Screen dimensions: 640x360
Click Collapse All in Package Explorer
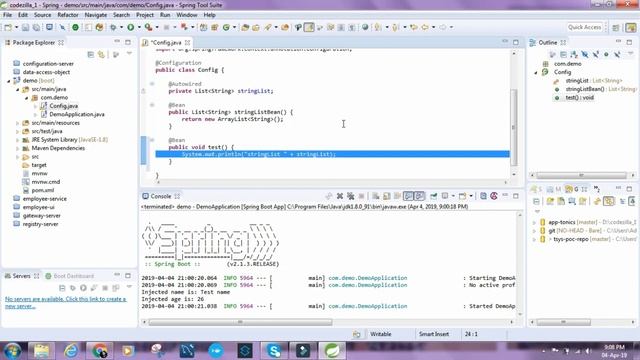click(91, 54)
